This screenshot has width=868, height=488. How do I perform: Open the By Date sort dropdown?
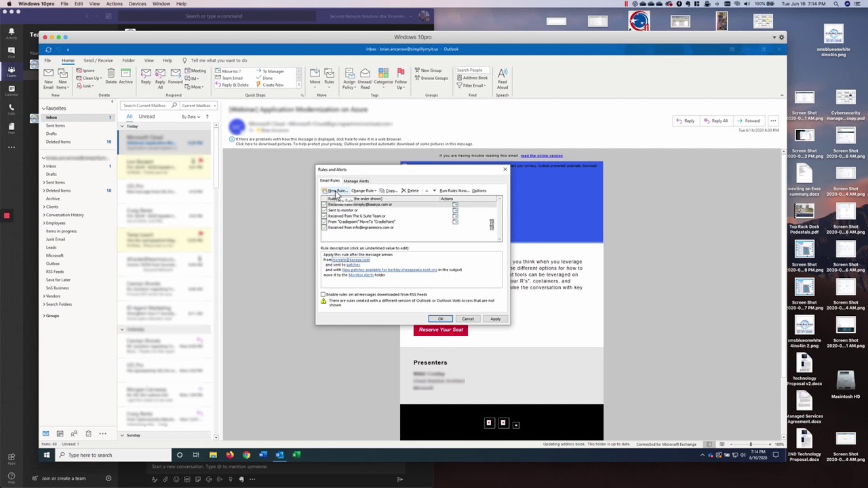click(192, 117)
